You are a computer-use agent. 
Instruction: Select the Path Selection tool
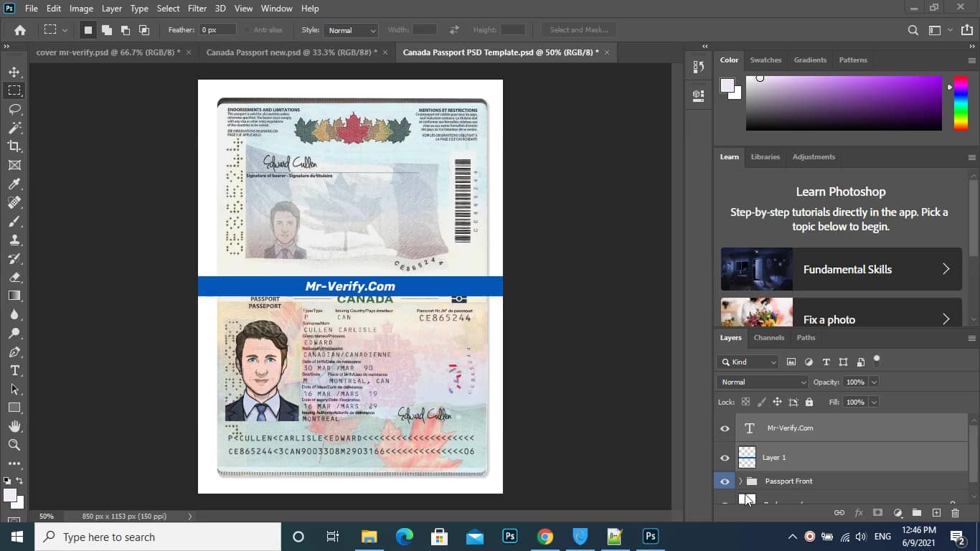(14, 389)
